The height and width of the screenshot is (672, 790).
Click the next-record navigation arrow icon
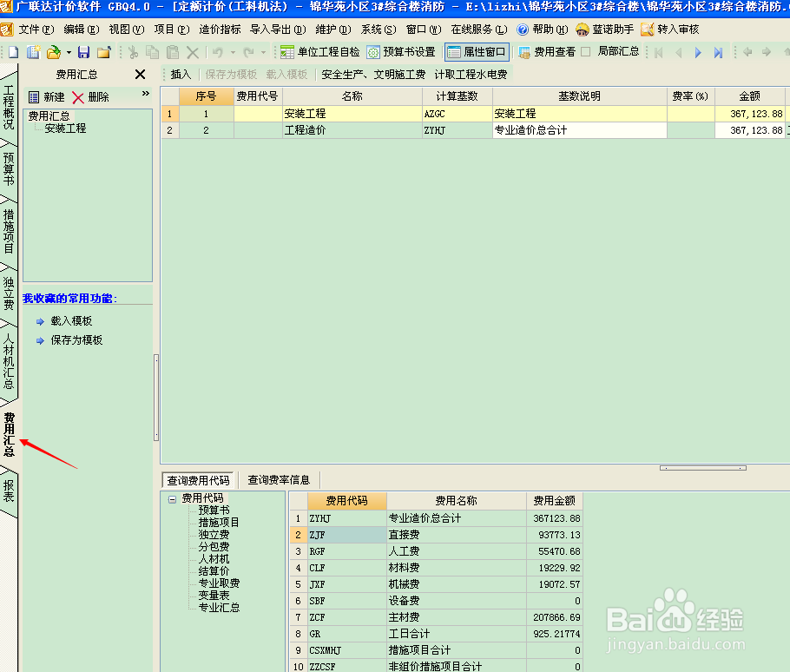click(697, 50)
